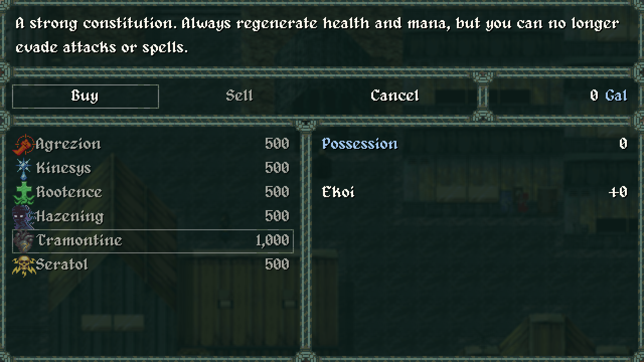Screen dimensions: 644x362
Task: Select the Tramontine item name
Action: coord(79,240)
